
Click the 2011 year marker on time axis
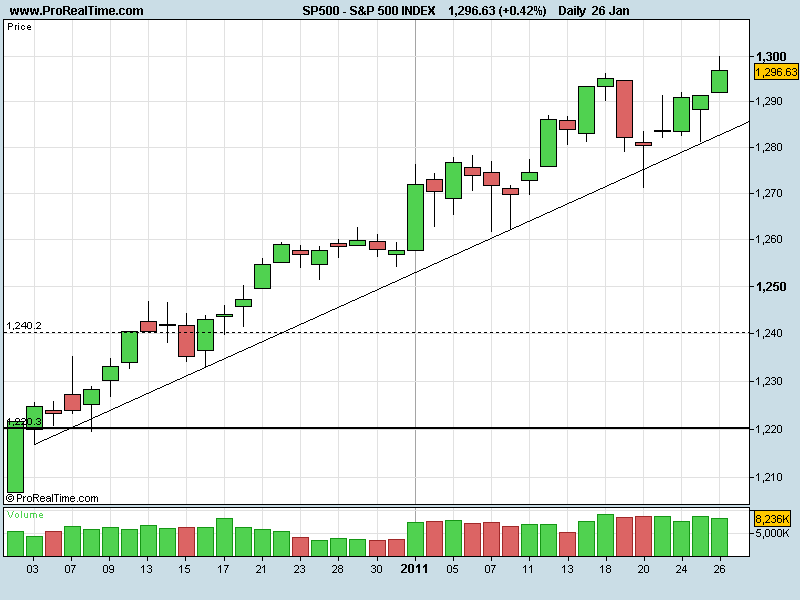pos(414,568)
